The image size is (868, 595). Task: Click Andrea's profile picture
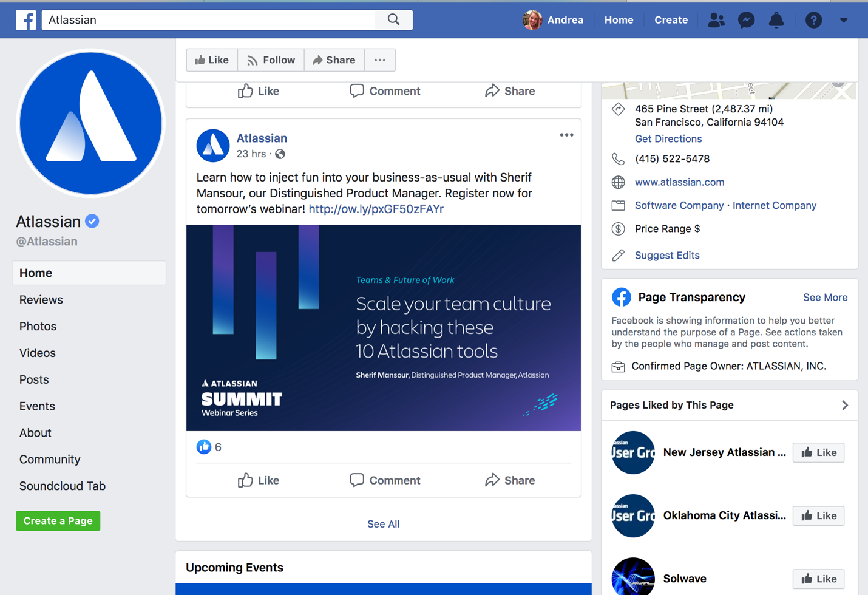pos(532,20)
